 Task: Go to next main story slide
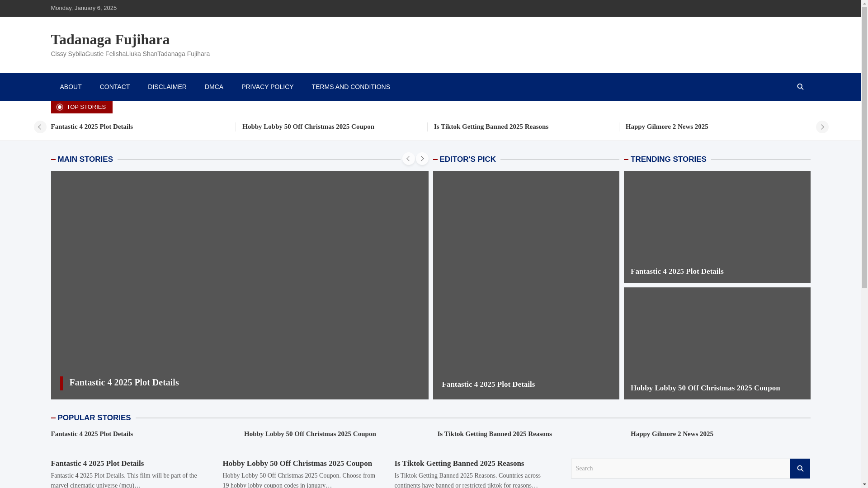(x=422, y=159)
